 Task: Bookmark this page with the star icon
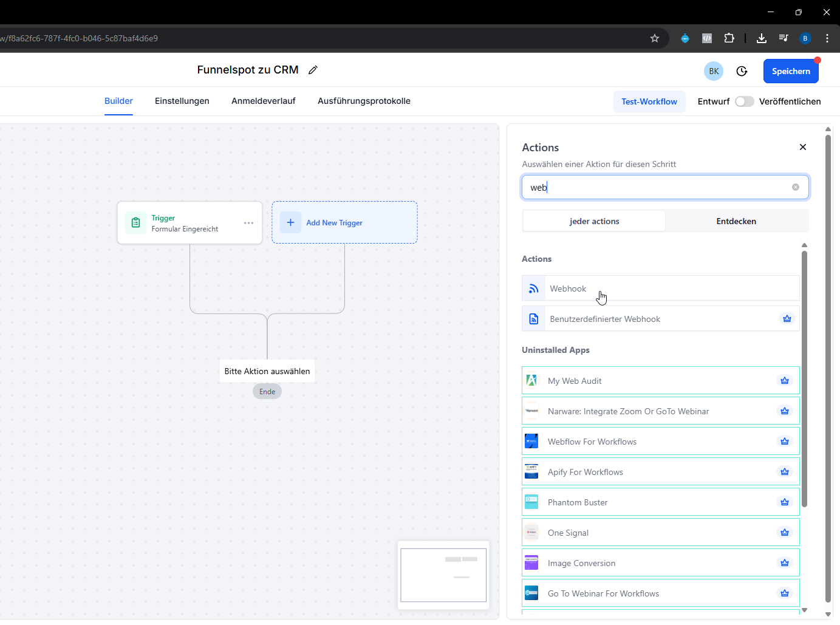point(655,38)
